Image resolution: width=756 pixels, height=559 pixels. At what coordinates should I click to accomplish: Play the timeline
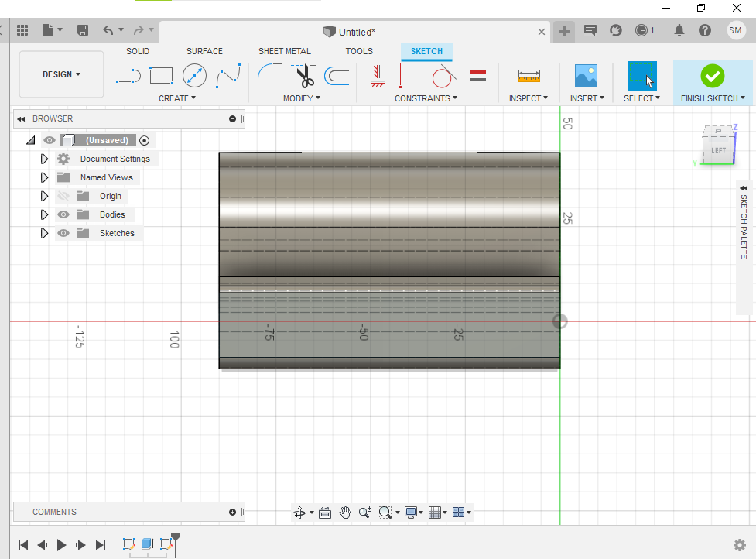point(61,545)
